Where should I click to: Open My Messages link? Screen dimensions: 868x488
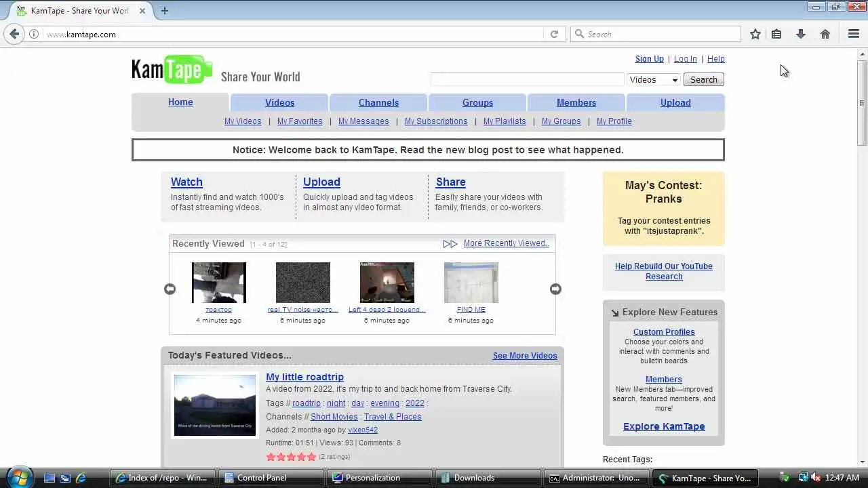[363, 121]
